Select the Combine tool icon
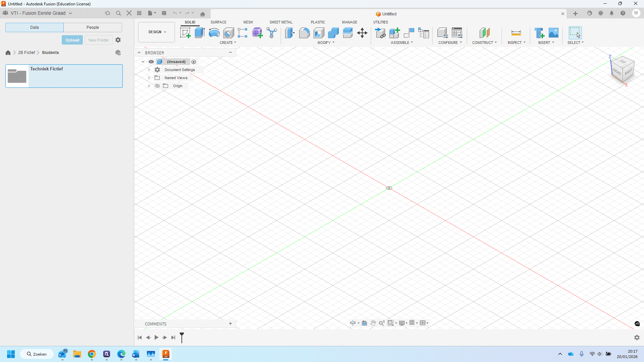 click(333, 33)
